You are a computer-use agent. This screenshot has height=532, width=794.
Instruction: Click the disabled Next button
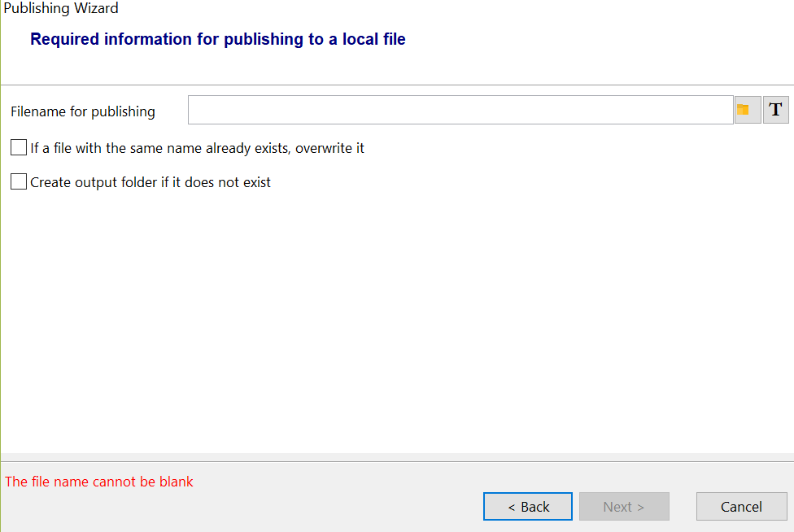(624, 506)
